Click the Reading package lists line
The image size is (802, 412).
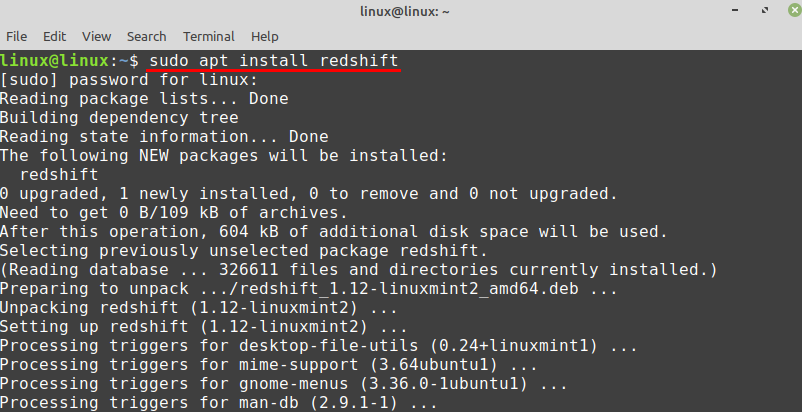tap(144, 99)
